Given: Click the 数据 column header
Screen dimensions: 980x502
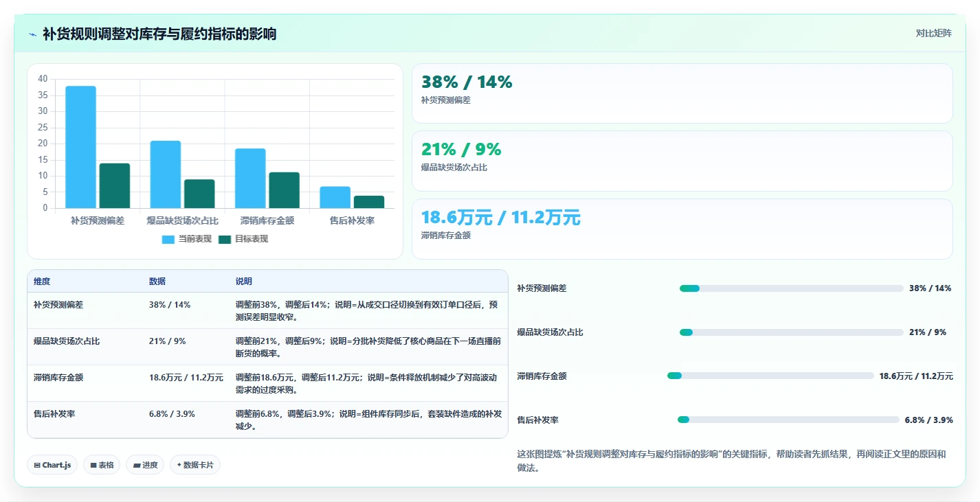Looking at the screenshot, I should click(157, 282).
